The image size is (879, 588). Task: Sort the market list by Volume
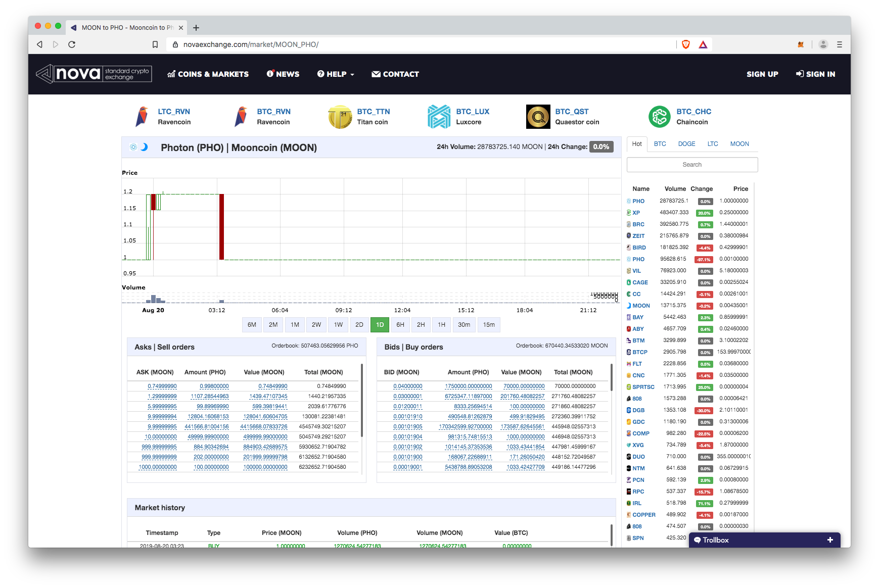(x=675, y=189)
